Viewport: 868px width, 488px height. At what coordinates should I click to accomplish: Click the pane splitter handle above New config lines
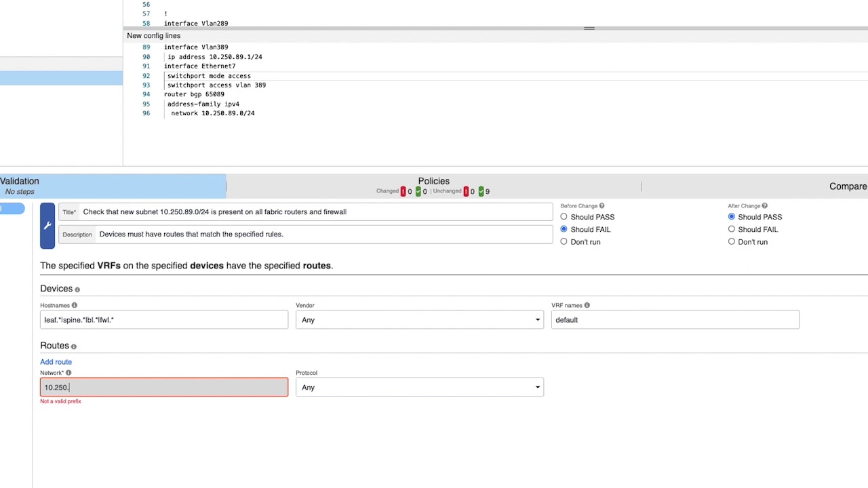[589, 28]
